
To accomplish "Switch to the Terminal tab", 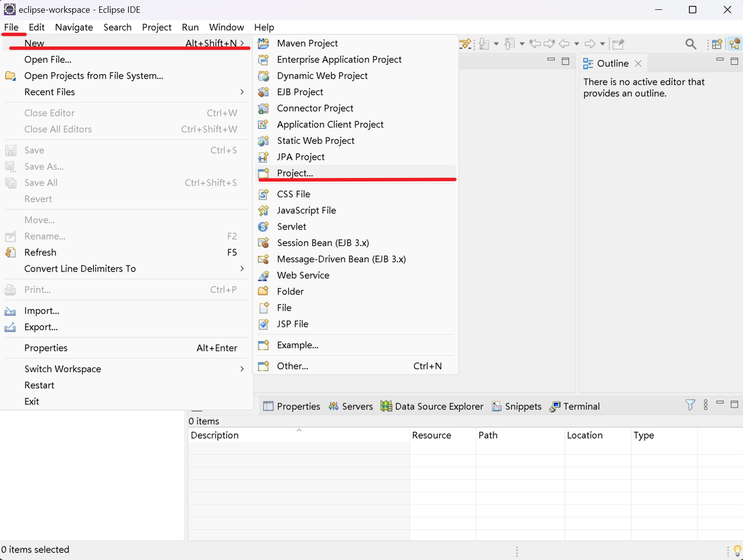I will (575, 406).
